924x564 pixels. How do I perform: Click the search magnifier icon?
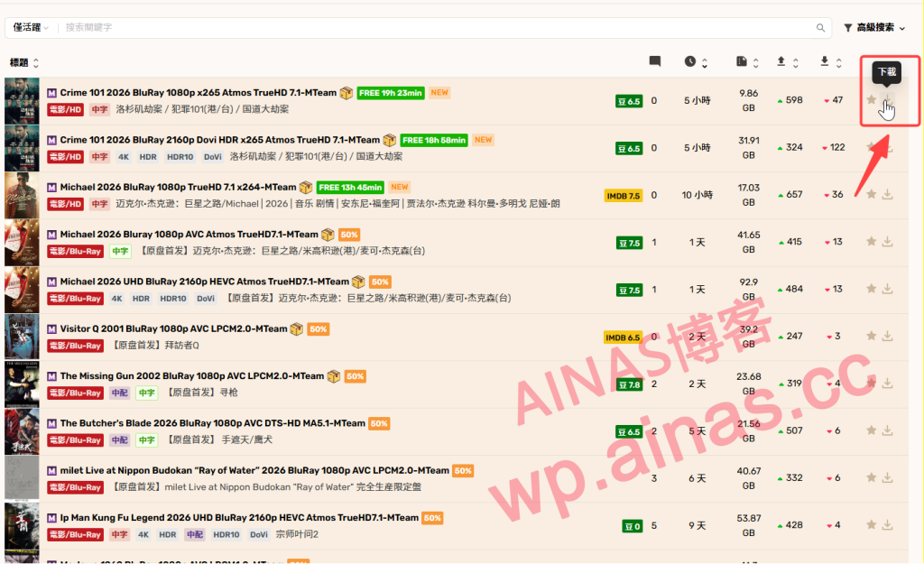pyautogui.click(x=820, y=28)
